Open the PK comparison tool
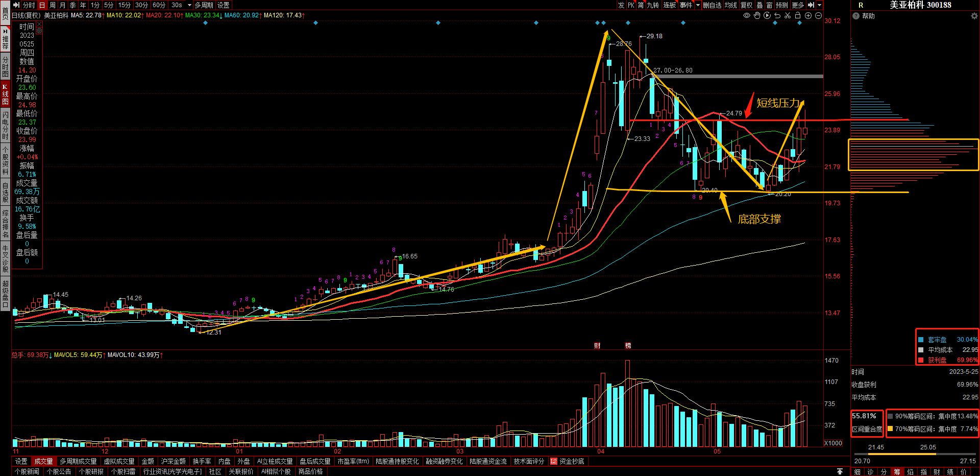The width and height of the screenshot is (980, 476). [x=631, y=5]
